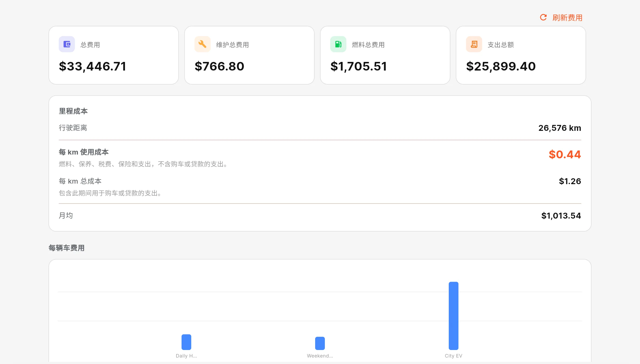
Task: Click the 每 km 使用成本 label
Action: point(84,152)
